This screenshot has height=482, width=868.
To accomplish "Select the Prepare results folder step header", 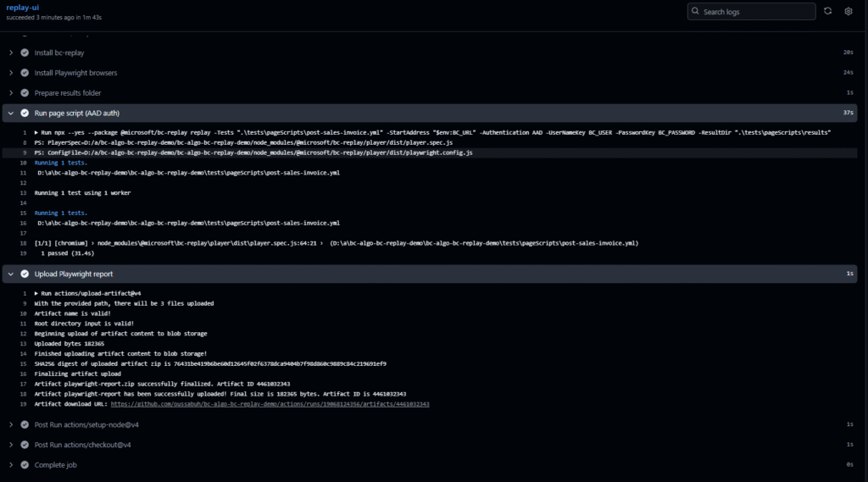I will pos(68,92).
